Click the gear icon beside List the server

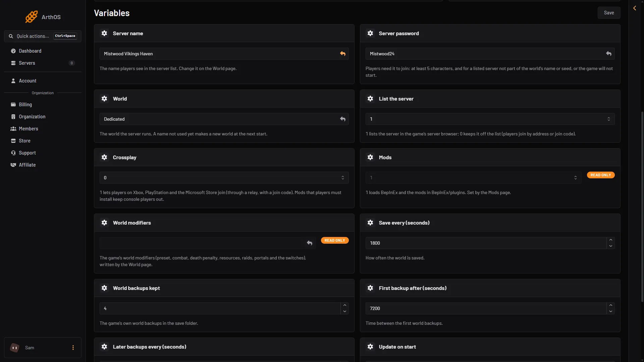370,99
